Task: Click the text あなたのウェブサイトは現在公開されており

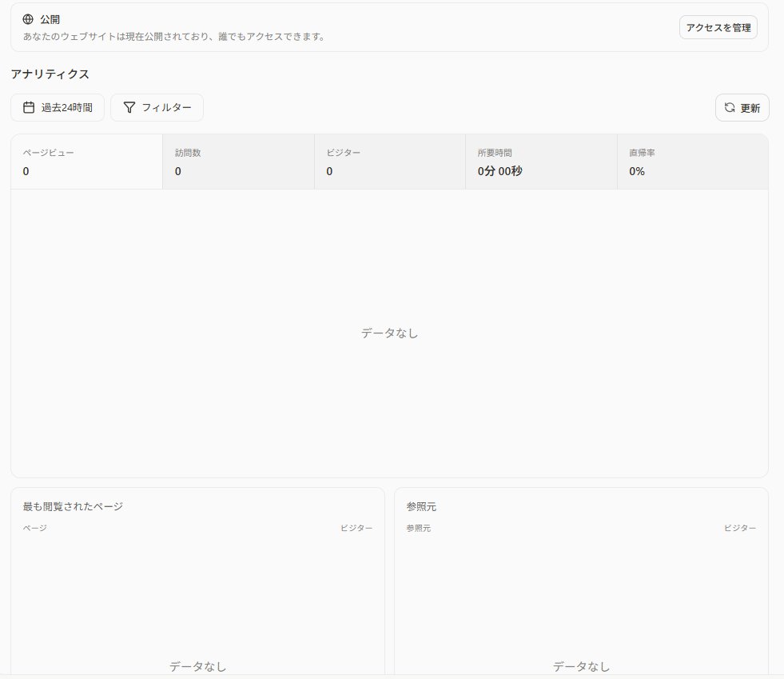Action: (116, 37)
